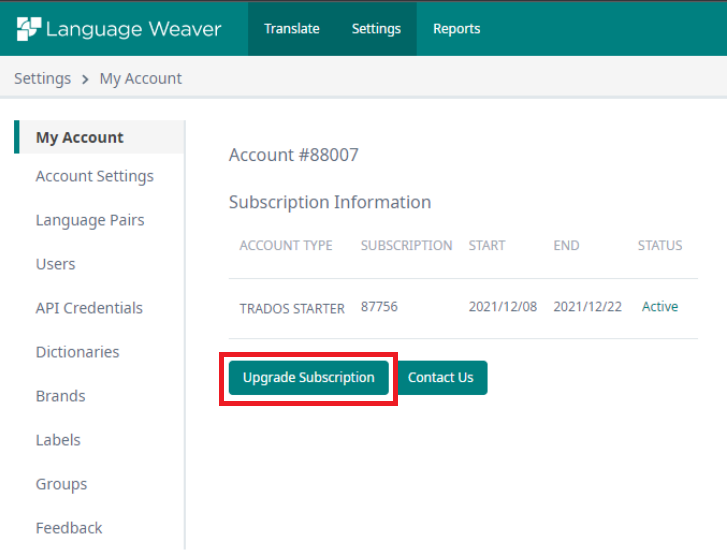The width and height of the screenshot is (728, 553).
Task: Open Users in the sidebar
Action: tap(55, 264)
